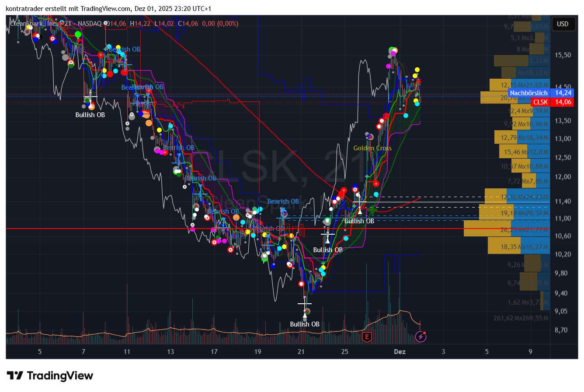Click the 12,16 M volume profile row
This screenshot has width=584, height=392.
[517, 197]
